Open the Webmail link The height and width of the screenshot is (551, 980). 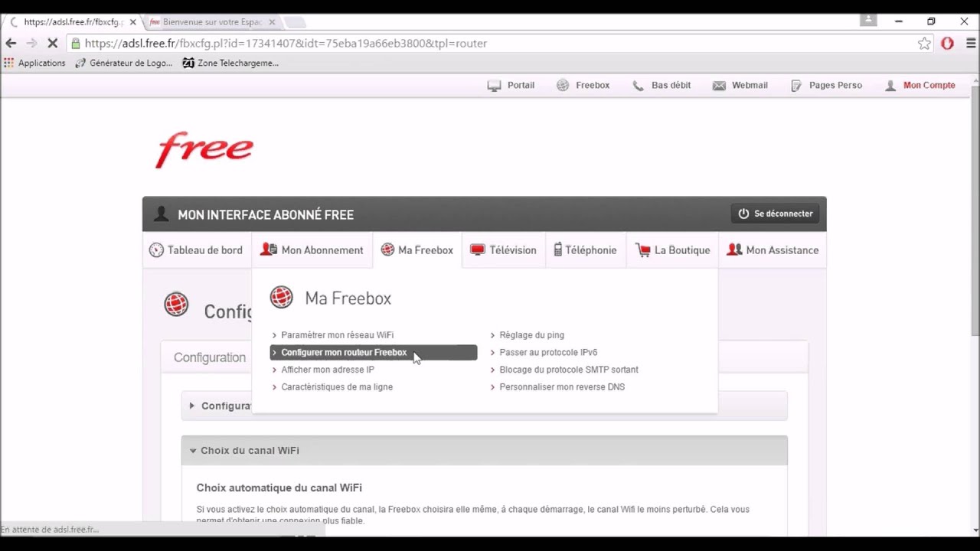(x=740, y=85)
